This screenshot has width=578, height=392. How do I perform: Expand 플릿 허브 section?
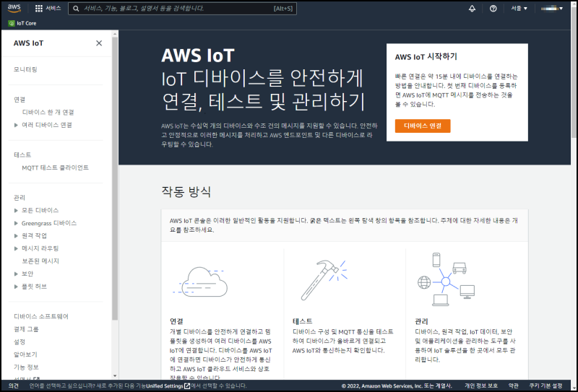click(x=16, y=287)
